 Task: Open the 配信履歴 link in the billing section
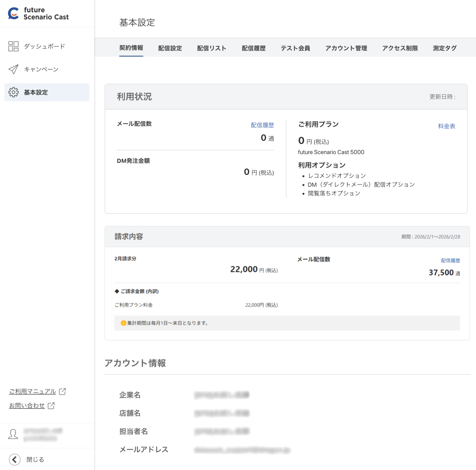[x=450, y=260]
